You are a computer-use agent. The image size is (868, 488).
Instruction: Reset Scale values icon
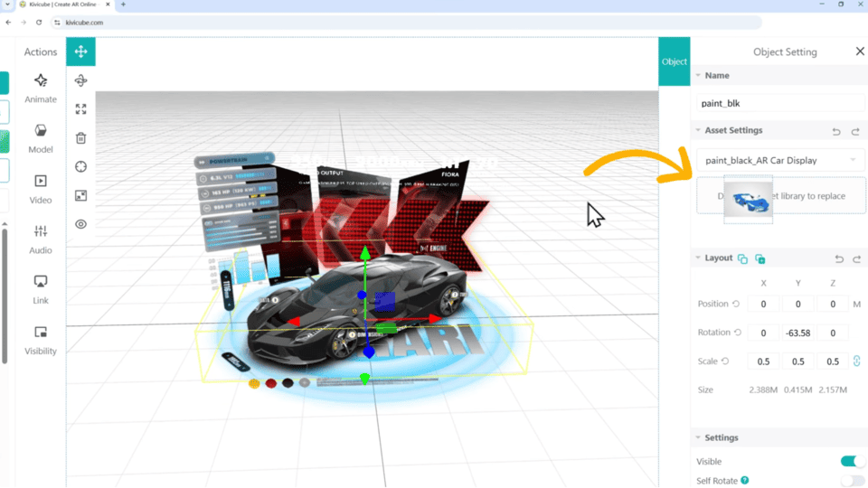coord(725,361)
